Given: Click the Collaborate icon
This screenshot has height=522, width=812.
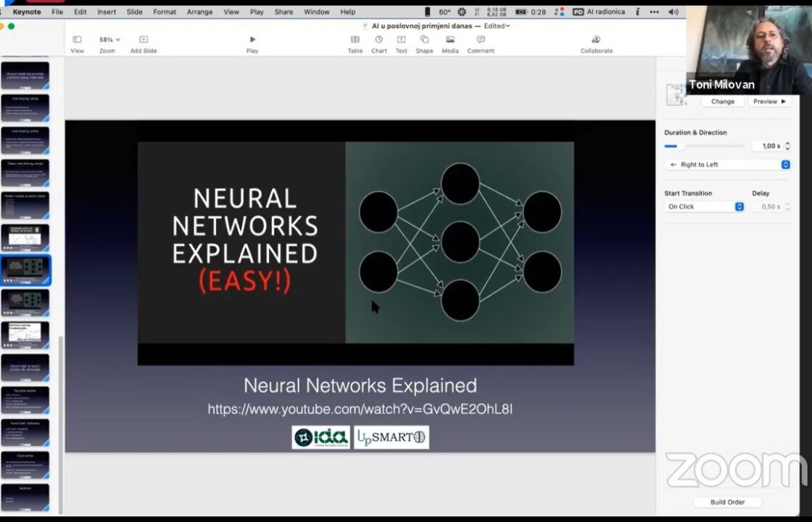Looking at the screenshot, I should click(596, 40).
